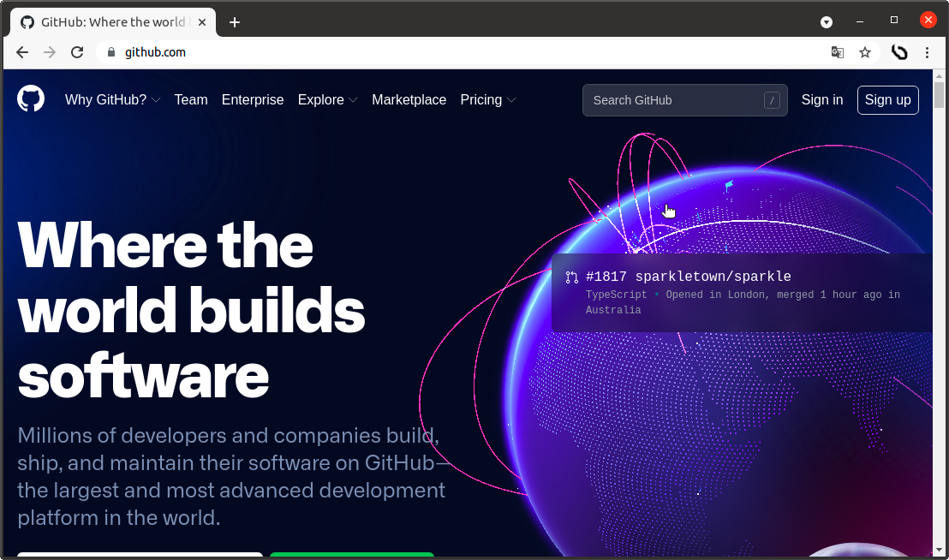Select the GitHub browser tab
949x560 pixels.
[112, 22]
